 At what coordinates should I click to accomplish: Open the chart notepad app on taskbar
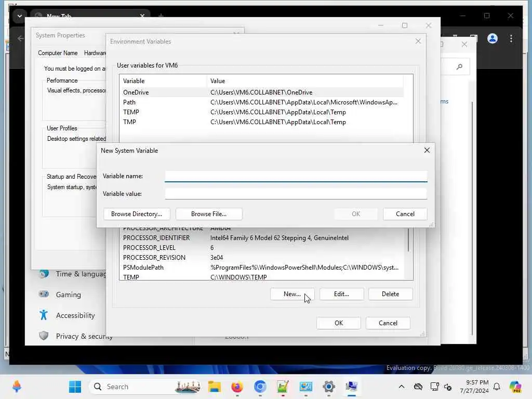283,387
